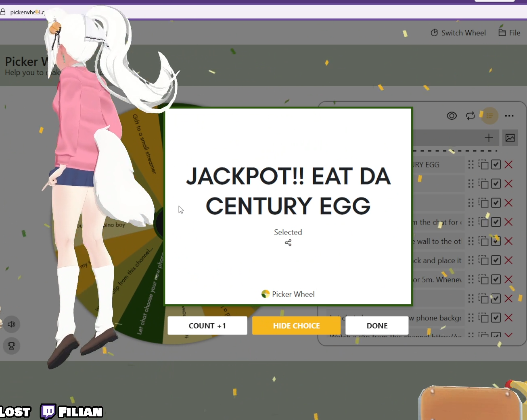Click the 'JACKPOT!! EAT DA CENTURY EGG' result text

point(288,191)
